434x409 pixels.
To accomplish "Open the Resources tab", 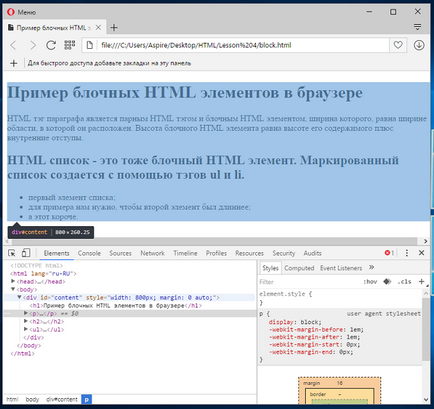I will click(249, 253).
